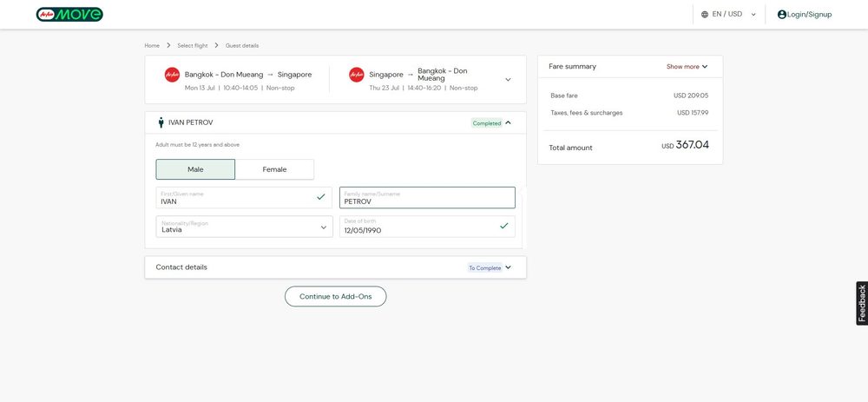Collapse the IVAN PETROV guest panel
This screenshot has height=402, width=868.
click(508, 123)
